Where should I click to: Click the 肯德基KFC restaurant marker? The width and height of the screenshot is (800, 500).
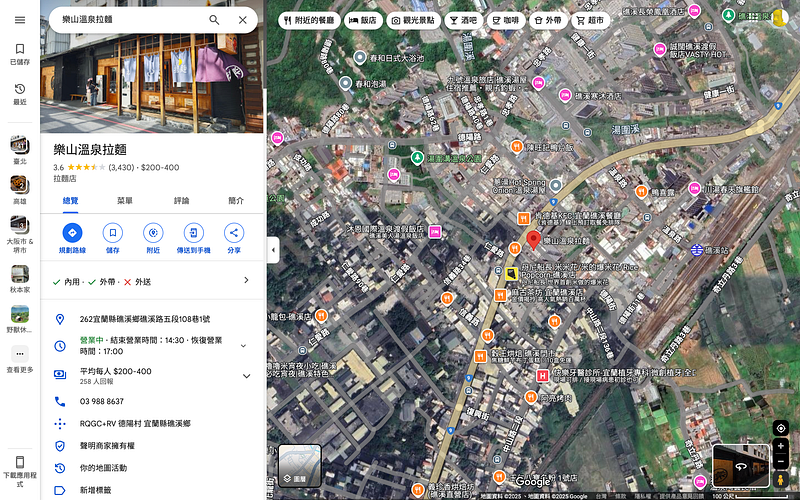point(523,218)
